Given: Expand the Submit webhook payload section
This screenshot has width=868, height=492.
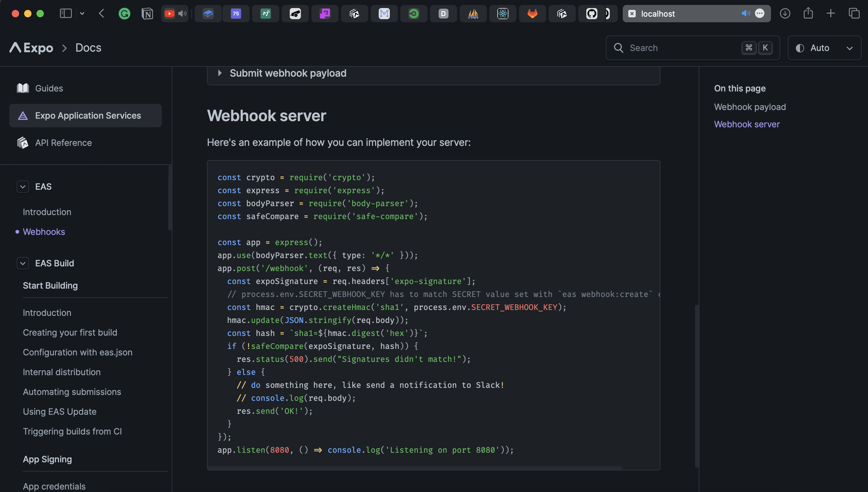Looking at the screenshot, I should (220, 73).
